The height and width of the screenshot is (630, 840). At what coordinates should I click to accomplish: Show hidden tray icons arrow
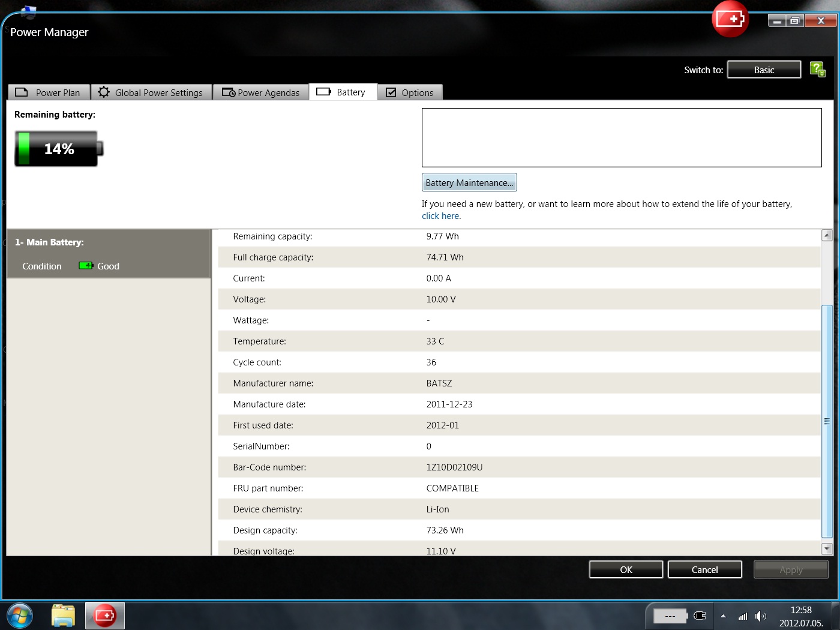724,616
